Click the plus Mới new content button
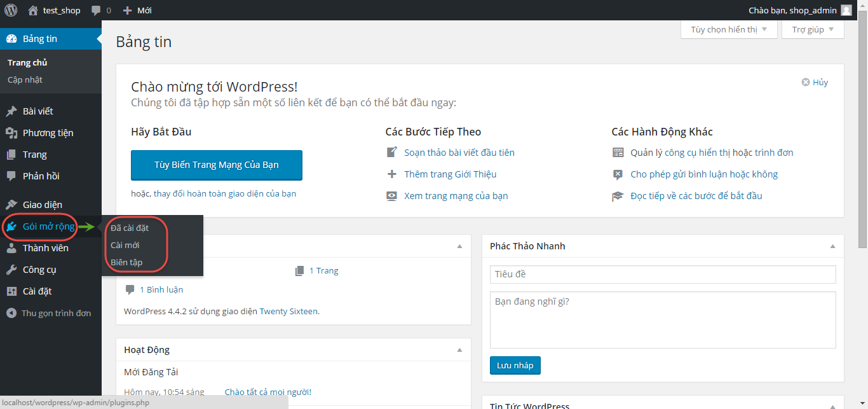This screenshot has height=409, width=868. pos(137,10)
